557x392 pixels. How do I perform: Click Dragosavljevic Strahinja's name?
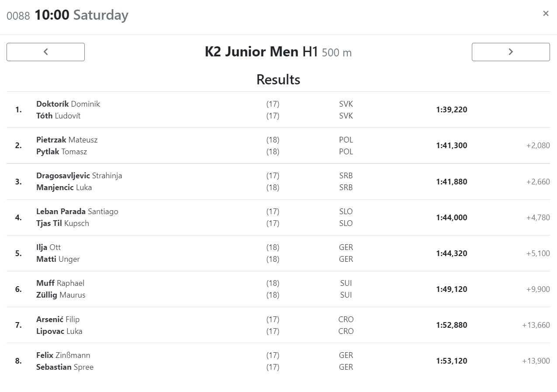pyautogui.click(x=79, y=176)
